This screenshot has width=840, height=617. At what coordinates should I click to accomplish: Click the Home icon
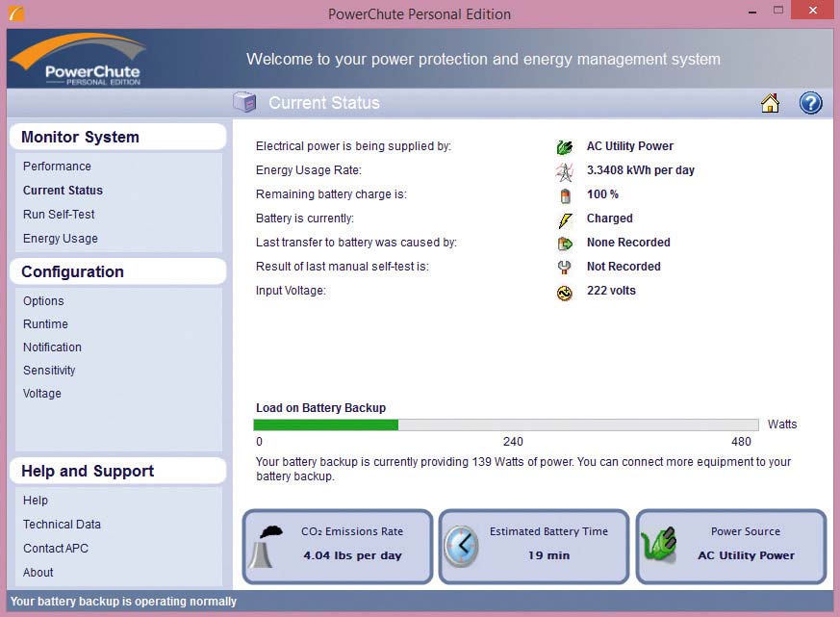pos(770,103)
